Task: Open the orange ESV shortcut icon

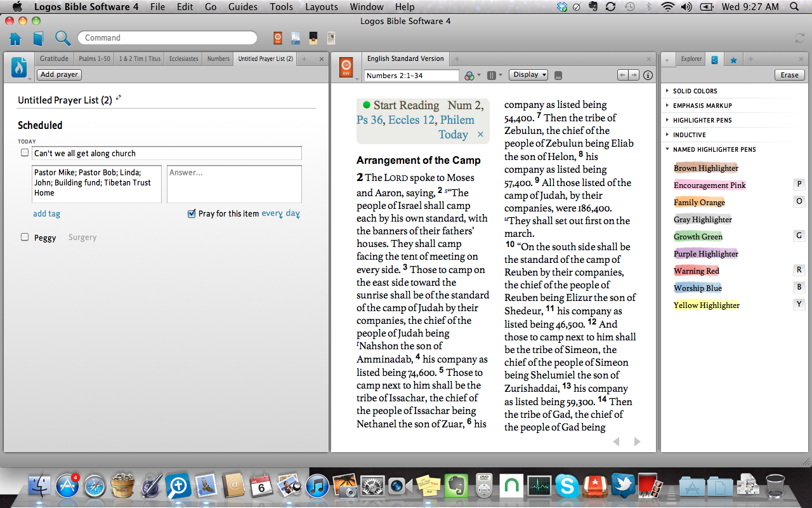Action: point(278,38)
